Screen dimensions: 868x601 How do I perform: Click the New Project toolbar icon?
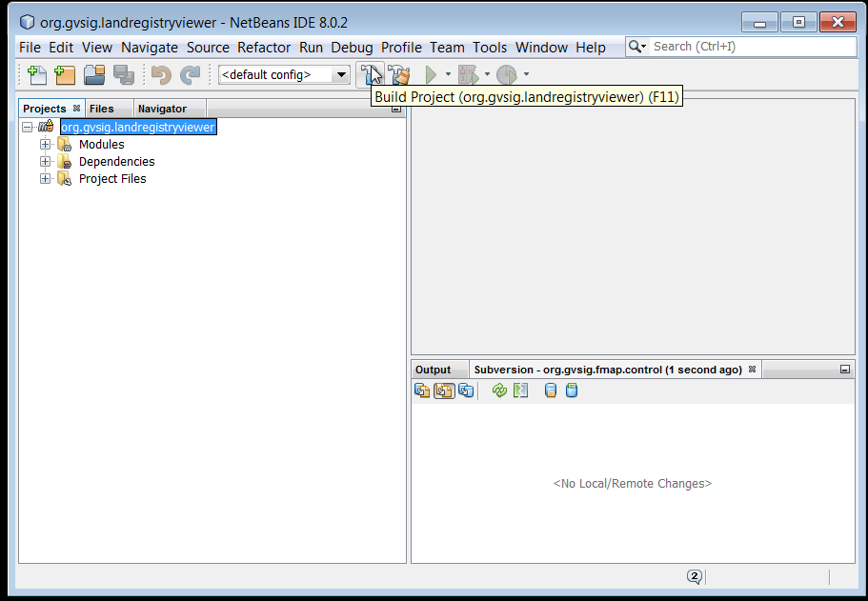65,74
